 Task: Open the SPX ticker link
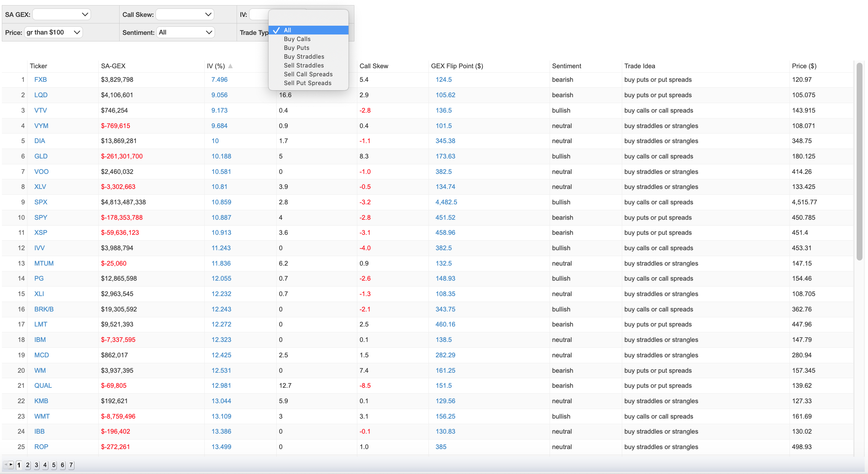[x=41, y=202]
